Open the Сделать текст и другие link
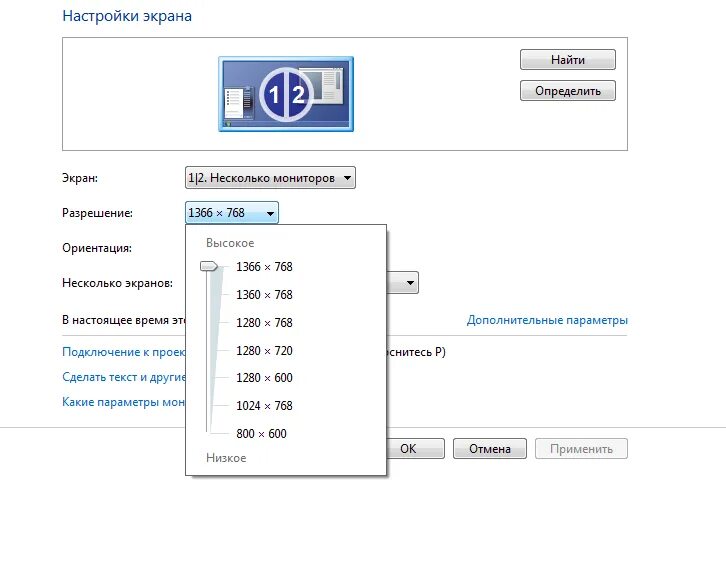 (x=124, y=377)
